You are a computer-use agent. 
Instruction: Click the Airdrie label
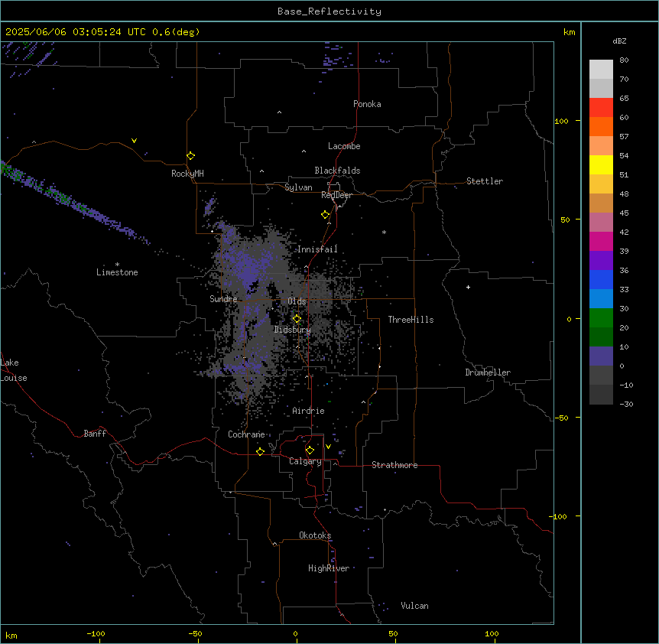[x=309, y=411]
